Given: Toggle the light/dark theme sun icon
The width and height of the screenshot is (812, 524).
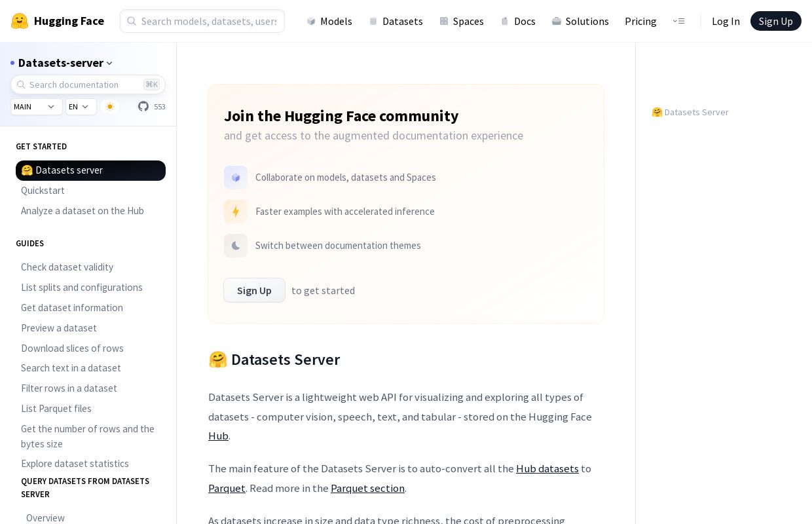Looking at the screenshot, I should pyautogui.click(x=110, y=107).
